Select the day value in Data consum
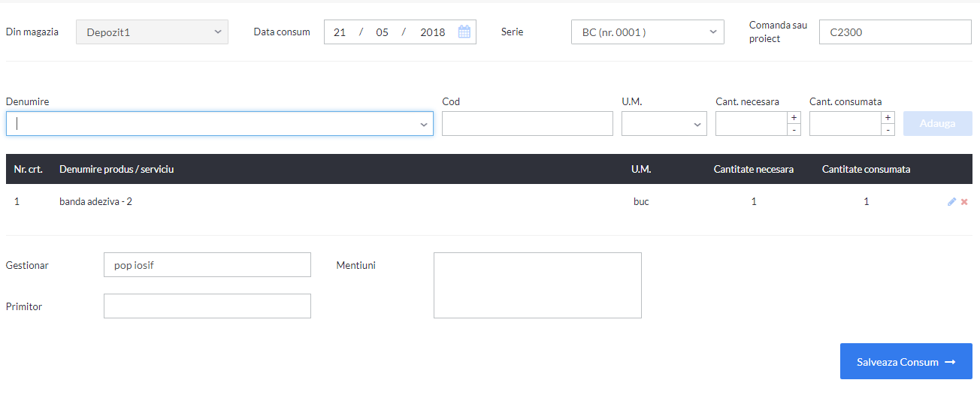This screenshot has height=395, width=980. [x=340, y=32]
